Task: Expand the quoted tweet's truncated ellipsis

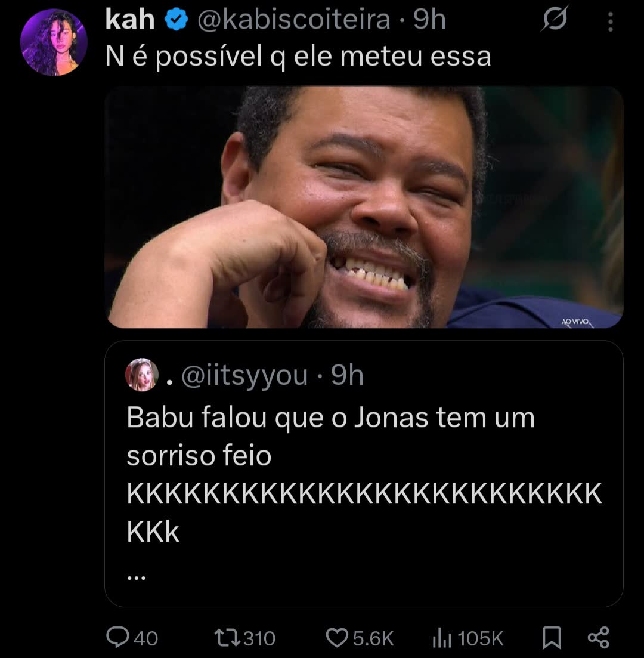Action: point(137,578)
